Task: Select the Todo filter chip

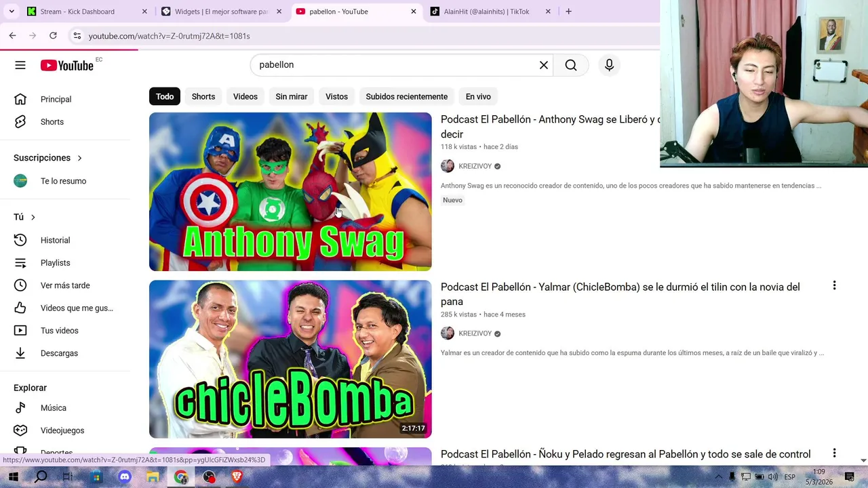Action: coord(165,96)
